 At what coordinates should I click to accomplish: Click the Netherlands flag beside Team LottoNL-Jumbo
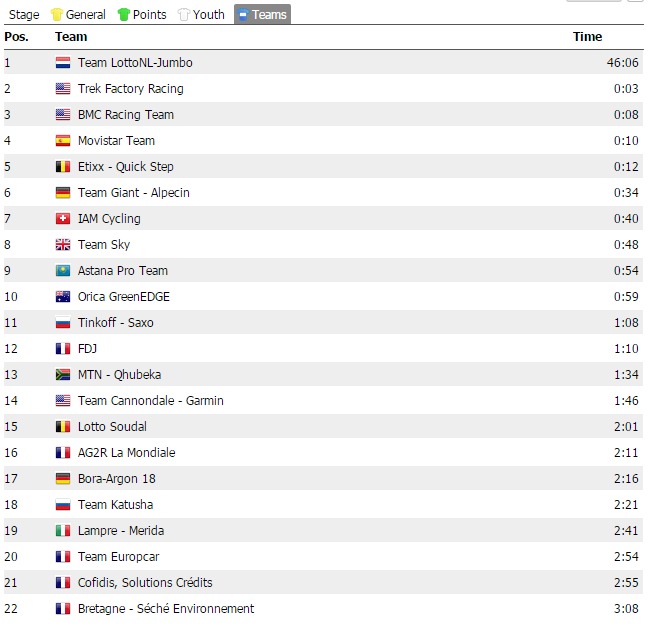63,63
